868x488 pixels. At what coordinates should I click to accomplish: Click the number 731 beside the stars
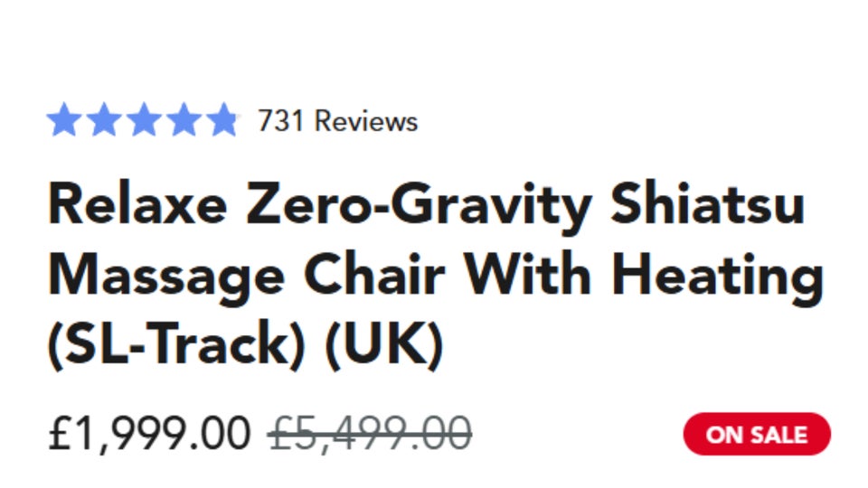(281, 121)
